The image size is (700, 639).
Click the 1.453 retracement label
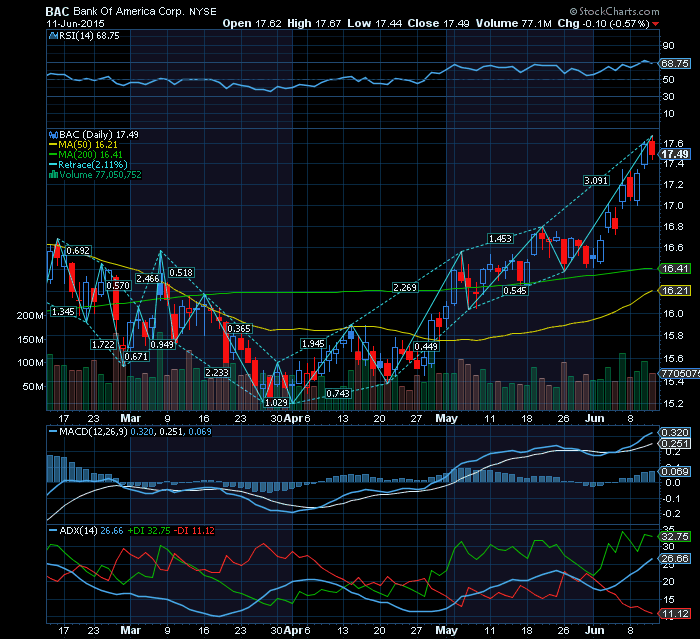500,238
